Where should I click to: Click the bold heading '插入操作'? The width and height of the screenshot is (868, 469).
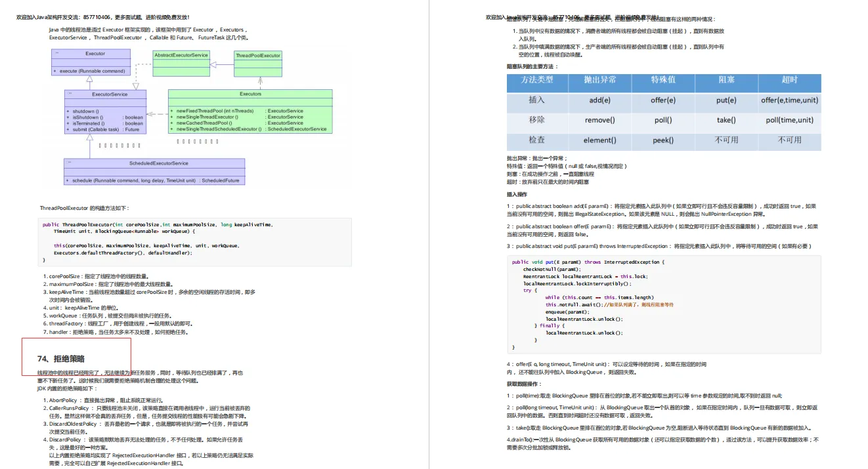[517, 195]
